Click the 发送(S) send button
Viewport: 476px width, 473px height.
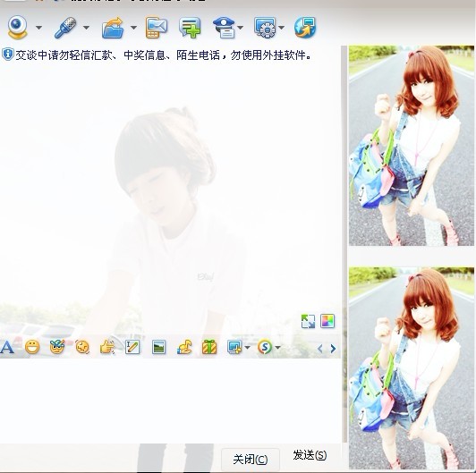tap(310, 455)
